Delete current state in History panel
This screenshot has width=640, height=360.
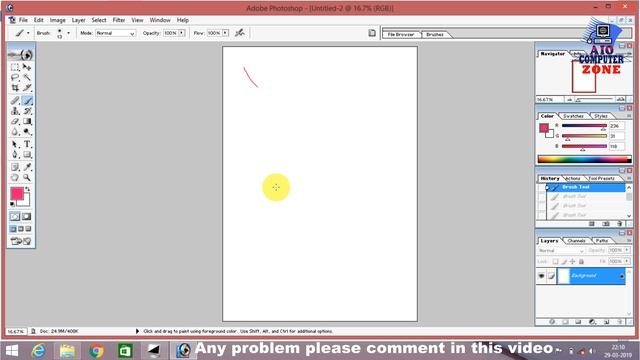point(620,224)
